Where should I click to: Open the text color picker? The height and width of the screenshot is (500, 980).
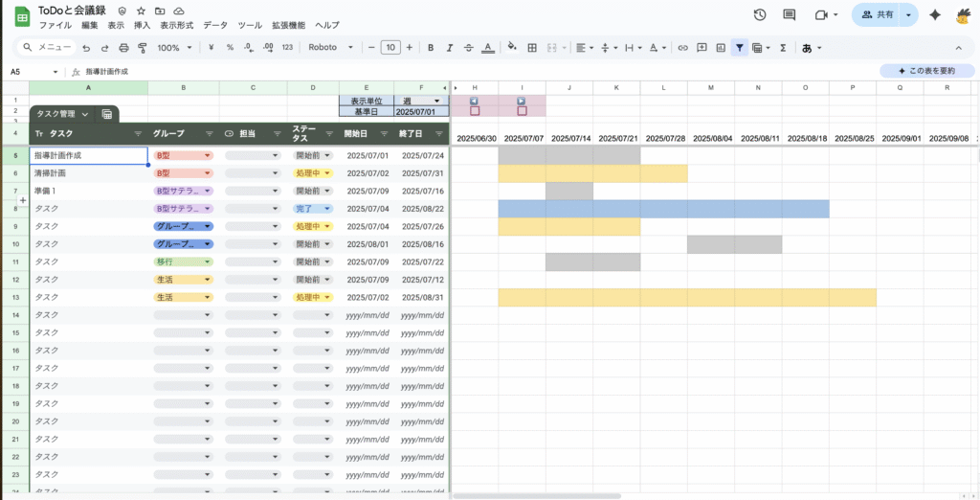coord(488,48)
